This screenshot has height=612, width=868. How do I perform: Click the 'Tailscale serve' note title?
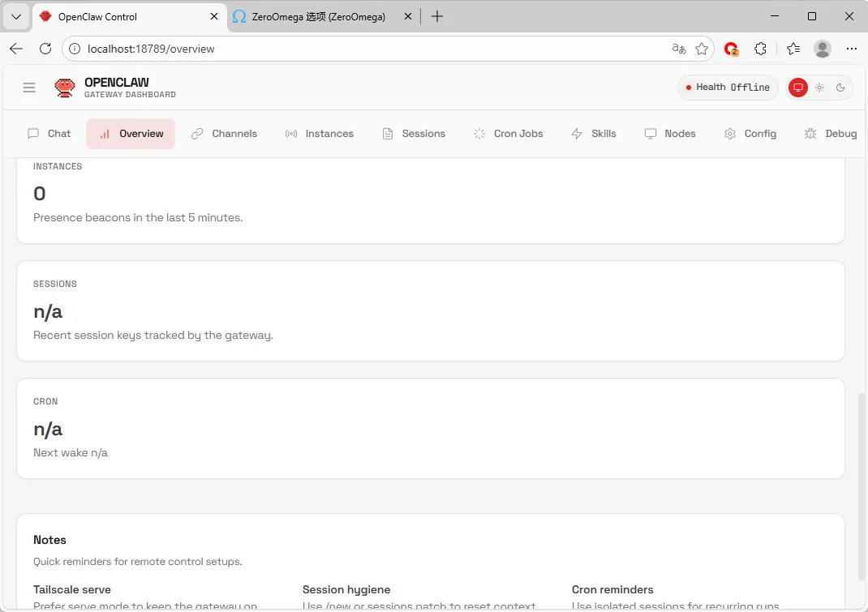coord(72,590)
